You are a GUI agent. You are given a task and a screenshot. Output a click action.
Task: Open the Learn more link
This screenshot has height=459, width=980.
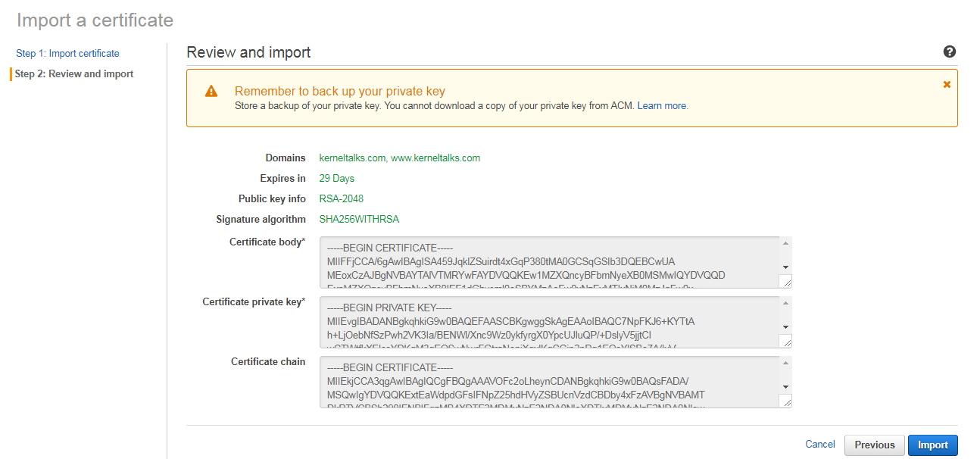coord(663,106)
